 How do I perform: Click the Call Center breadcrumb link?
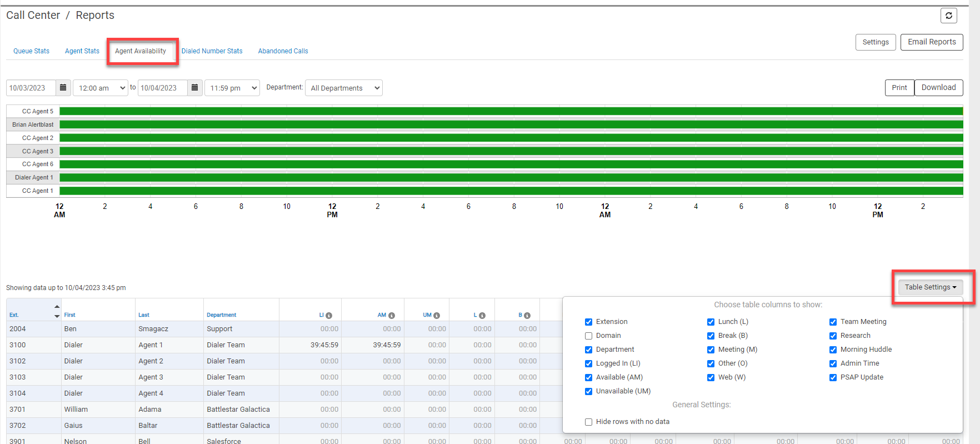pos(33,16)
